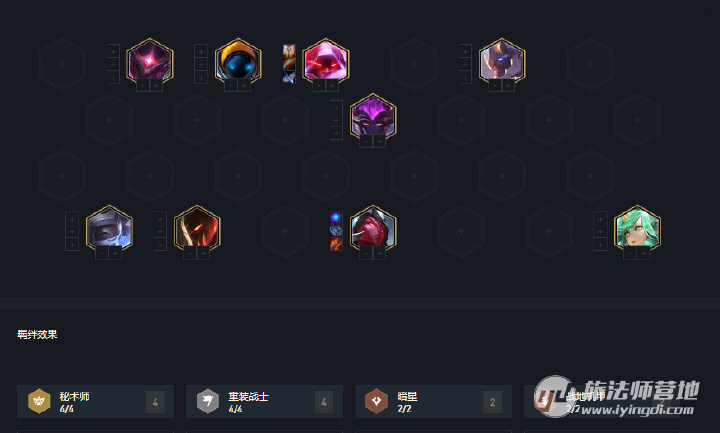The image size is (720, 433).
Task: Increase star level under orange-hooded champion
Action: [244, 86]
